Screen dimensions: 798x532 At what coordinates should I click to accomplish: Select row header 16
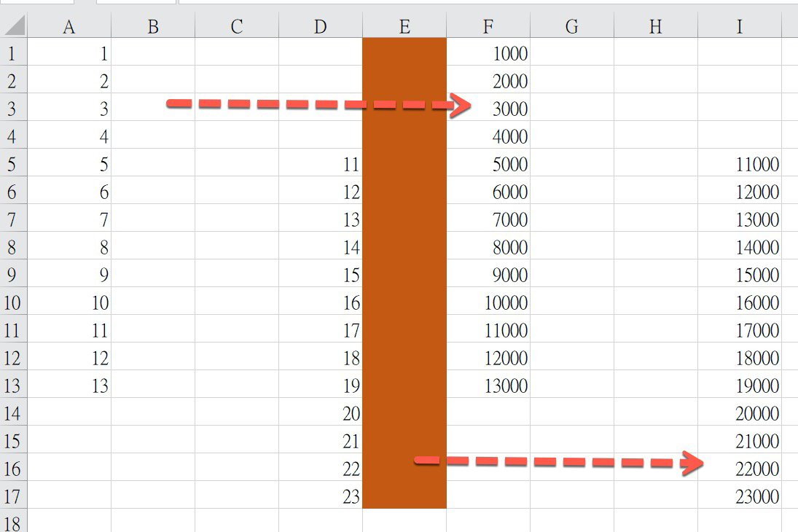pyautogui.click(x=12, y=469)
